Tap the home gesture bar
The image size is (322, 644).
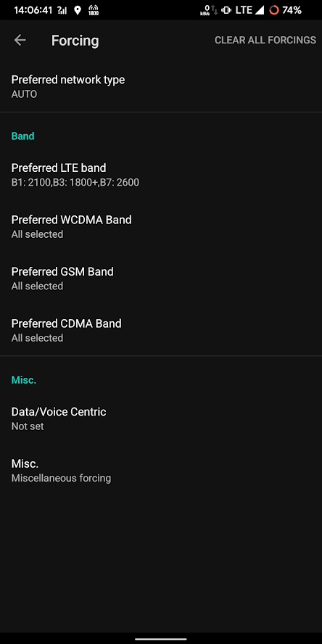[x=161, y=639]
